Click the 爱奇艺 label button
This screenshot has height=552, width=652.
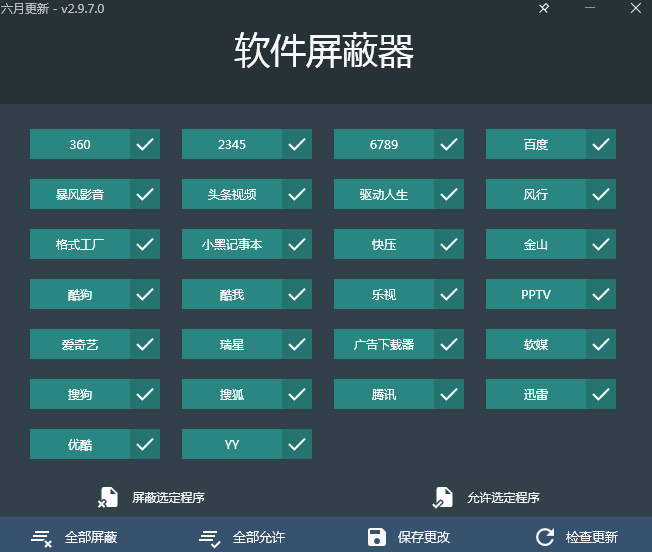point(80,344)
